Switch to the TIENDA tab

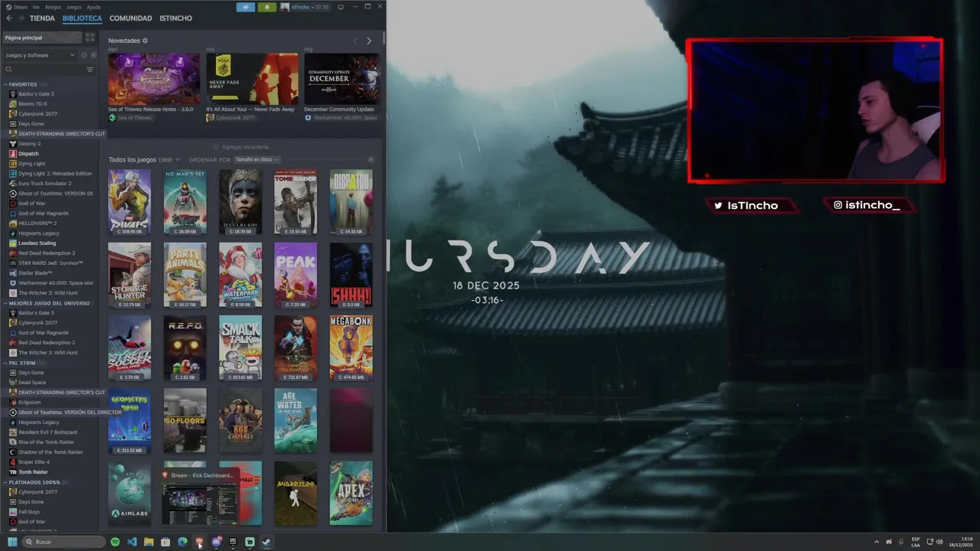42,18
